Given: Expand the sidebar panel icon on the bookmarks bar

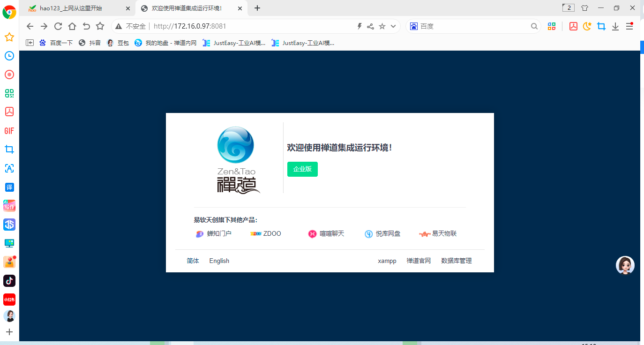Looking at the screenshot, I should click(30, 43).
